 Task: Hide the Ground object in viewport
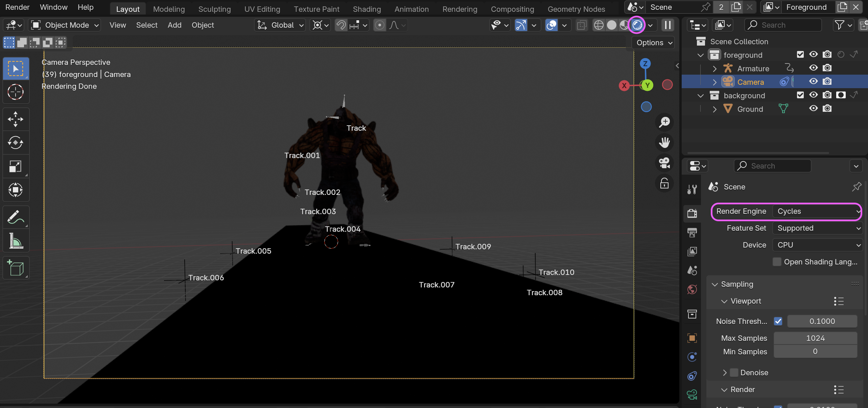tap(814, 109)
